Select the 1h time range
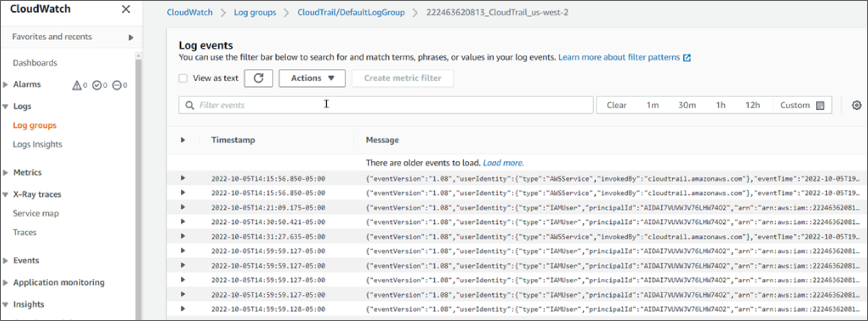This screenshot has width=868, height=321. click(720, 106)
